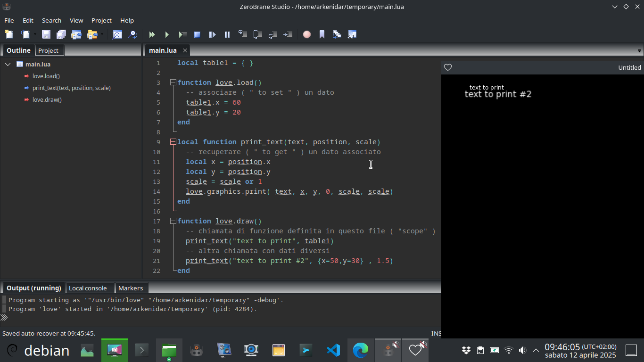644x362 pixels.
Task: Fold love.load function at line 3
Action: [x=173, y=82]
